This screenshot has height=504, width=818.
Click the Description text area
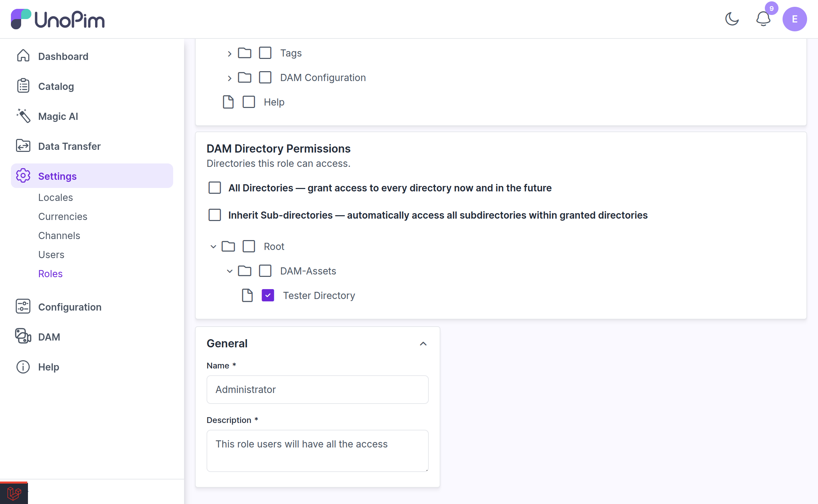[317, 451]
